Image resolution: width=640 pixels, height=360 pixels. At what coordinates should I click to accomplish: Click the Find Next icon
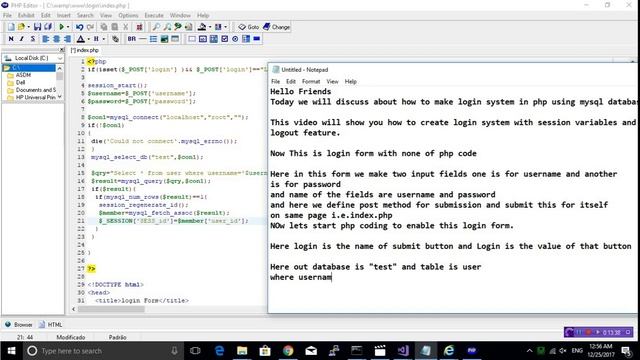[x=167, y=27]
